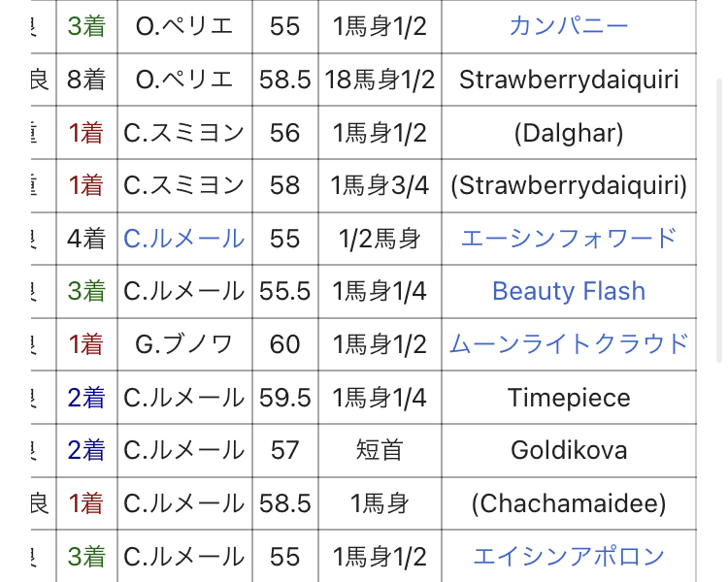Viewport: 728px width, 582px height.
Task: Click the G.ブノワ jockey cell
Action: (x=184, y=344)
